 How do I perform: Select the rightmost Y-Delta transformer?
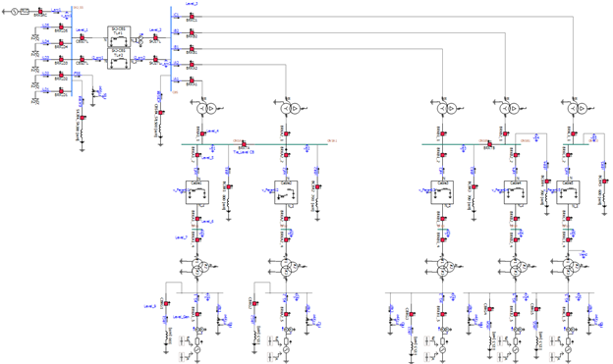click(578, 108)
